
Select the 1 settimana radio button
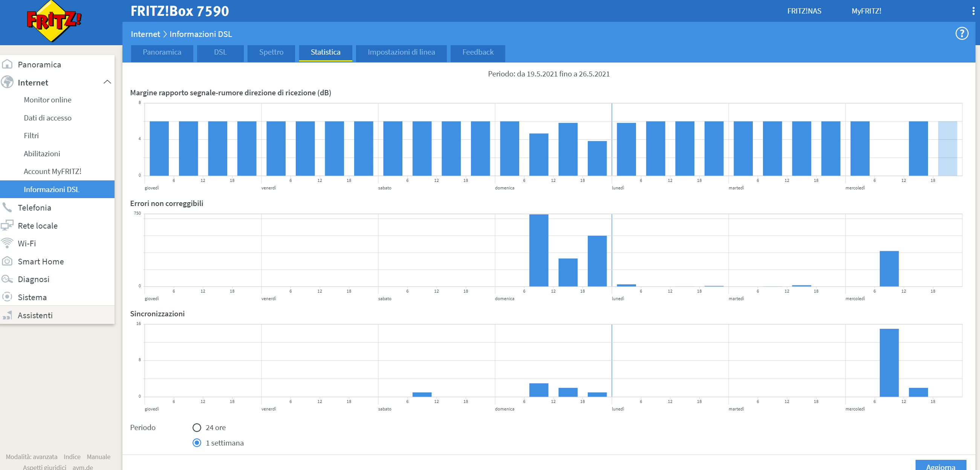197,443
